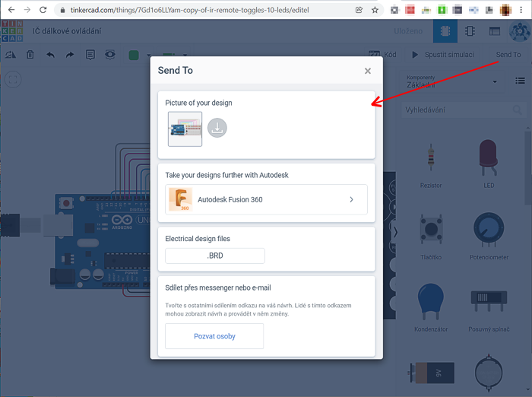This screenshot has width=532, height=397.
Task: Open the Kód code editor
Action: point(383,54)
